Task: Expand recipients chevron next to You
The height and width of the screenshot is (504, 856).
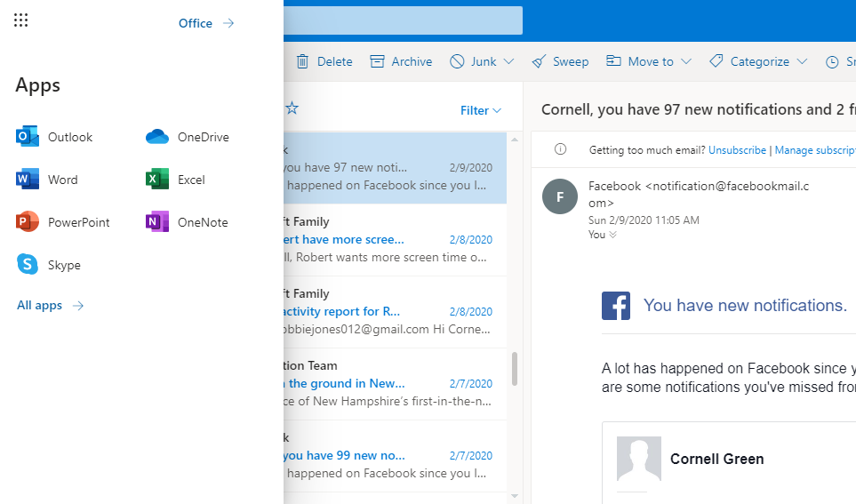Action: coord(613,235)
